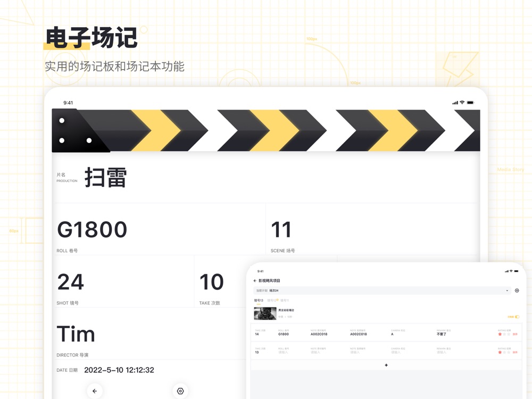Click the 影视飓风项目 page title
Screen dimensions: 532x399
click(x=269, y=280)
